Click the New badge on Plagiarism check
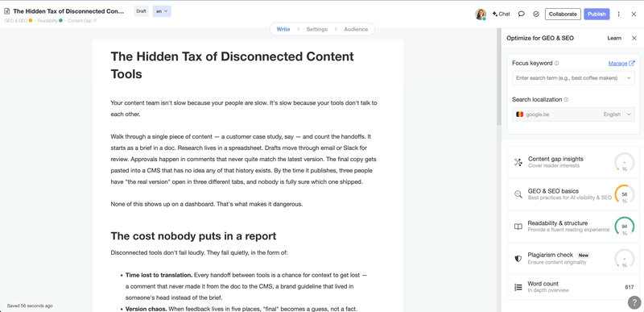644x312 pixels. [x=583, y=256]
